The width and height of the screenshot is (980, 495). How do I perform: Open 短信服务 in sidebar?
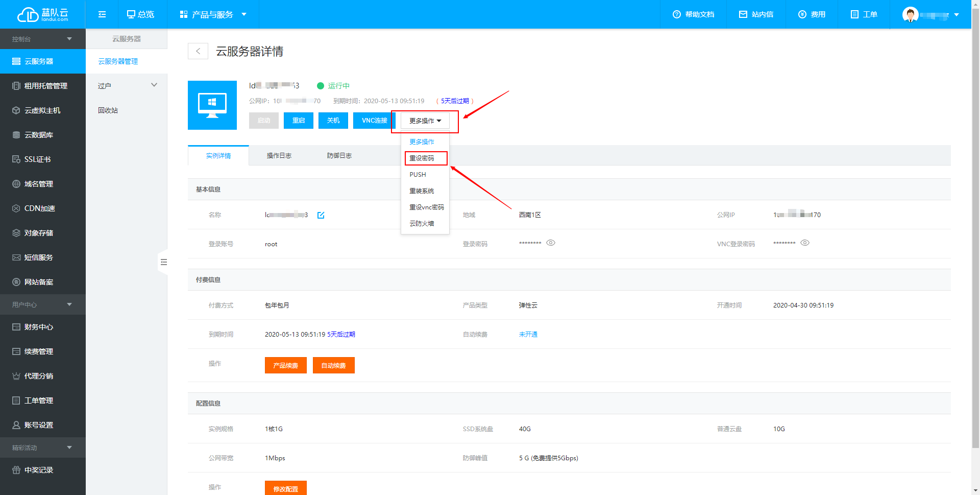(43, 257)
